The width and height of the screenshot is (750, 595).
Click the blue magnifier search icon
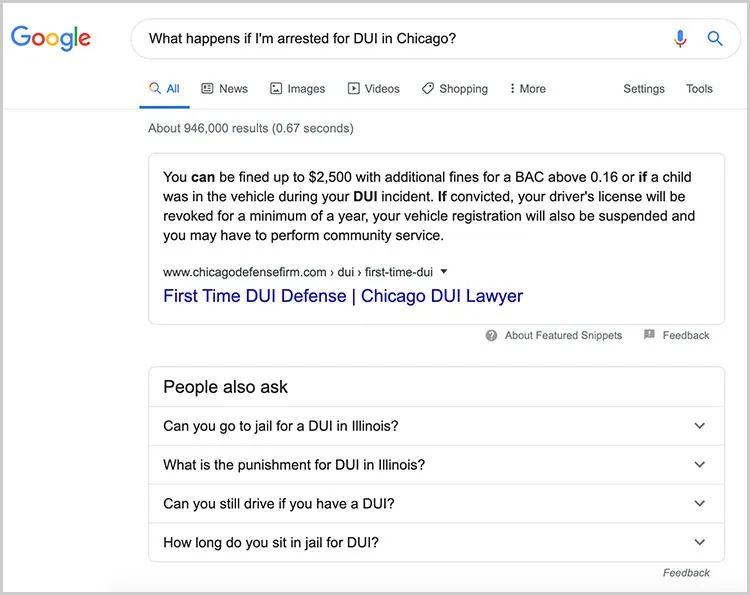point(715,38)
